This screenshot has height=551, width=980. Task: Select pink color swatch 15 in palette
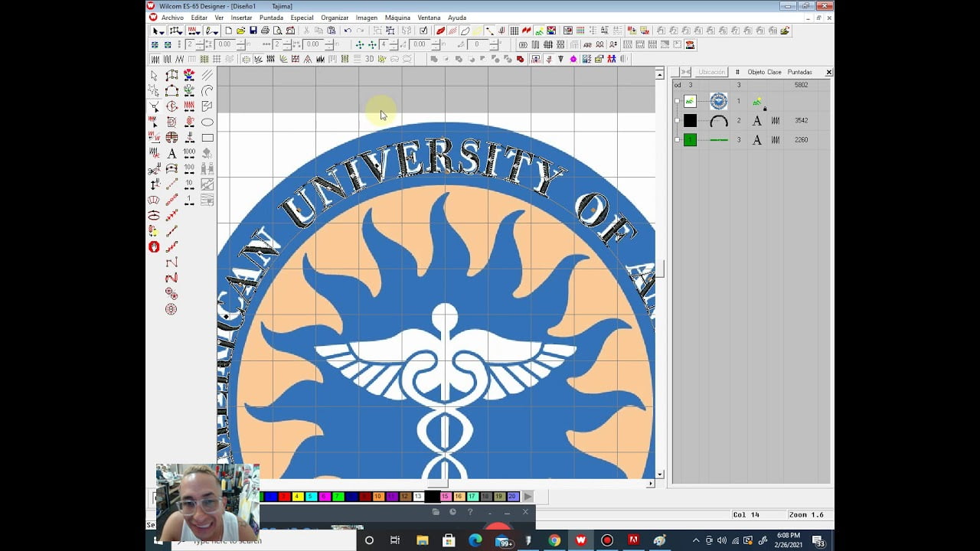[445, 497]
